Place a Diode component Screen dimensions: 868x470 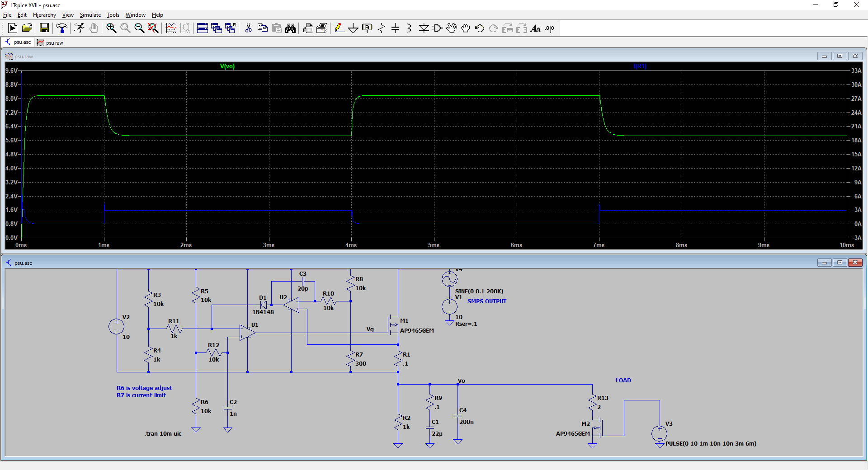pyautogui.click(x=424, y=28)
